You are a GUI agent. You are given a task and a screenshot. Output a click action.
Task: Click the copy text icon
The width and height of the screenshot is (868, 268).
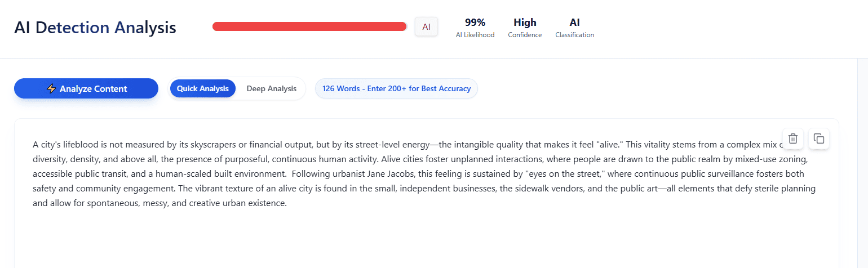tap(819, 139)
